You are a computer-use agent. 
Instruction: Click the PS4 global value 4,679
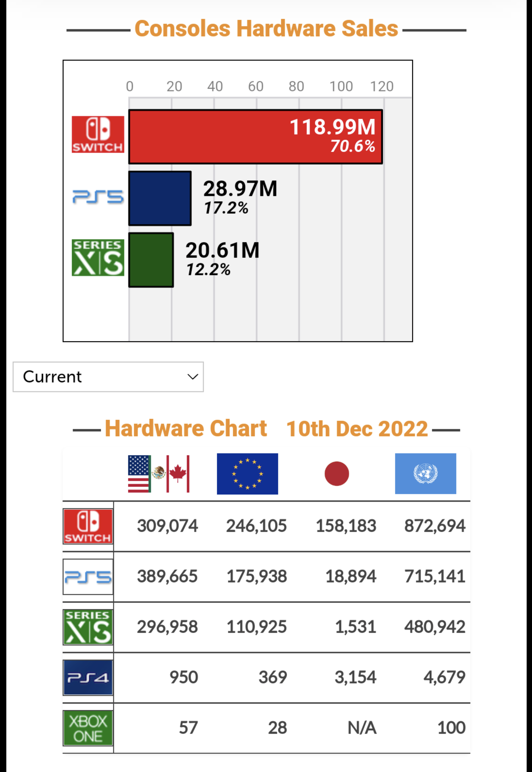coord(445,678)
